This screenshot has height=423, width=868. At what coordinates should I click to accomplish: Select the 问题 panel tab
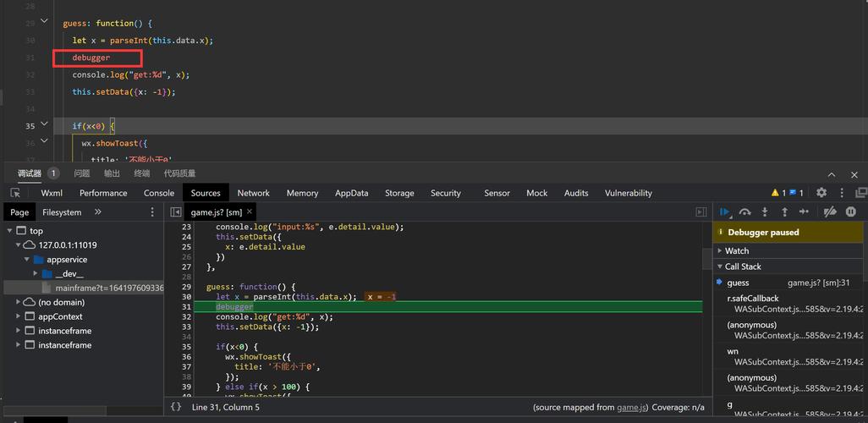[x=82, y=173]
